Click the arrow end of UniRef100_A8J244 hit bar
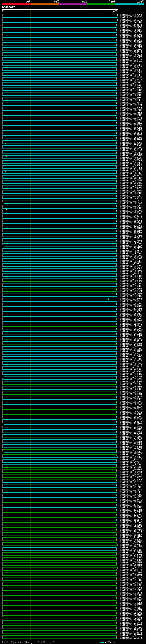 117,15
